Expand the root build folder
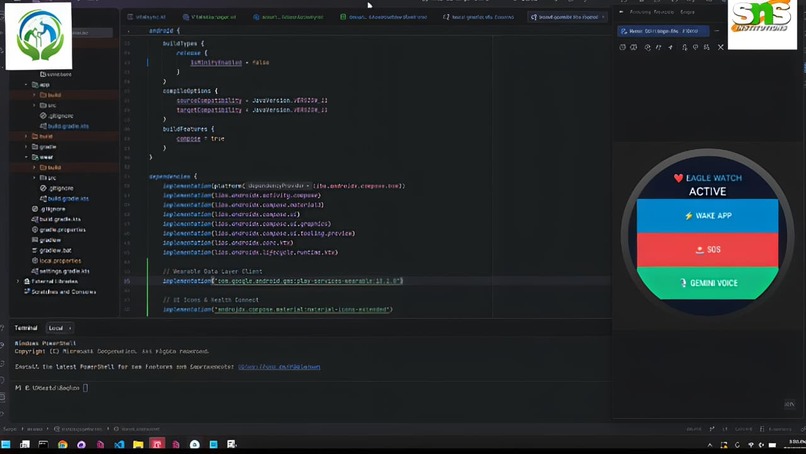 (26, 136)
